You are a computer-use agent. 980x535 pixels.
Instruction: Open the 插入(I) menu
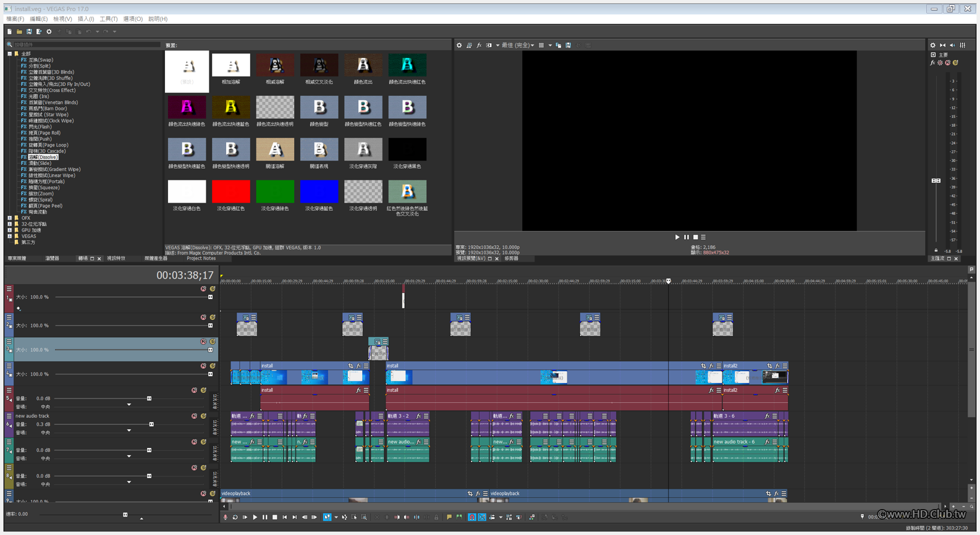pos(85,19)
